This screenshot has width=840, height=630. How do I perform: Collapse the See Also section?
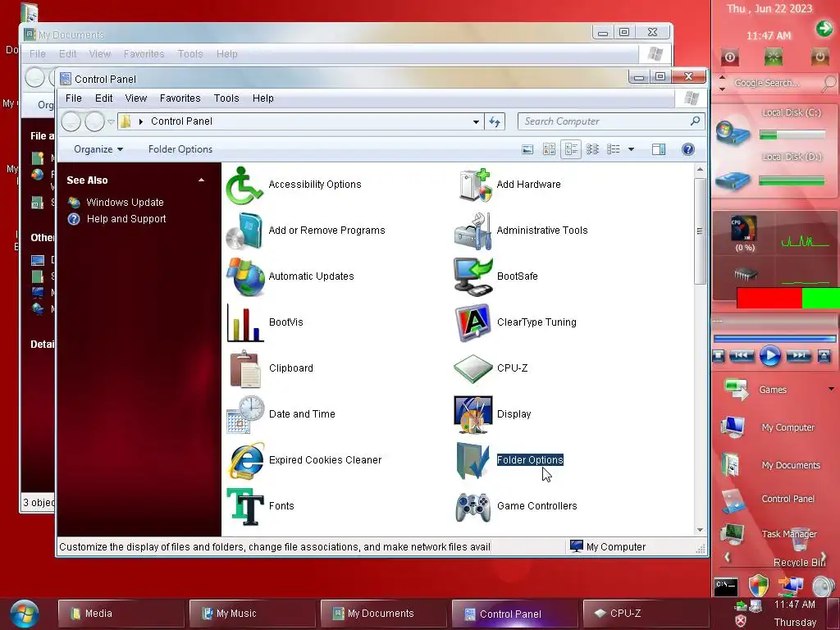[202, 180]
